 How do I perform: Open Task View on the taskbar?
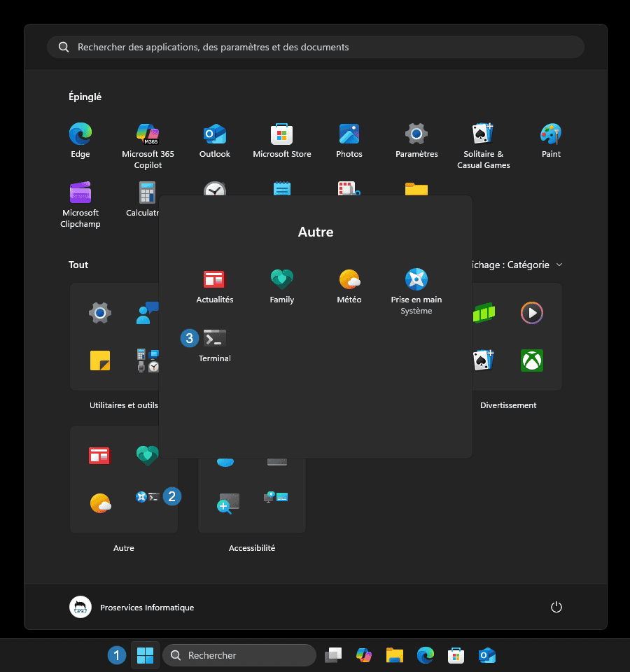tap(333, 655)
